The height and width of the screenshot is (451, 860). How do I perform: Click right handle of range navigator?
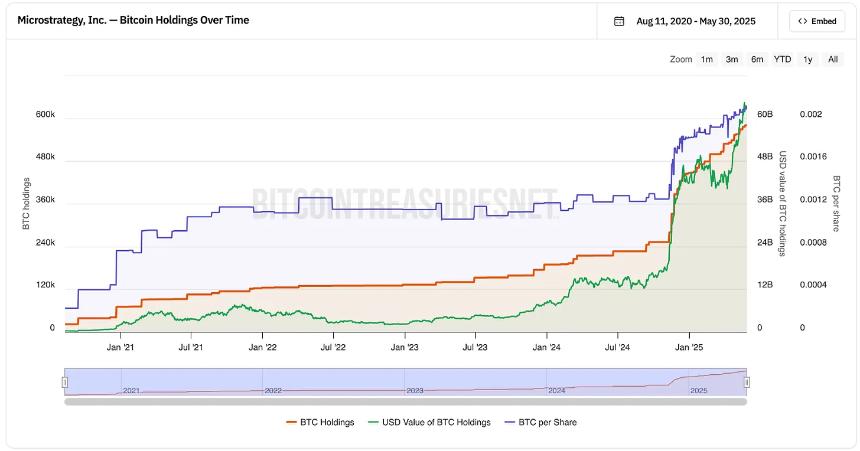(747, 382)
